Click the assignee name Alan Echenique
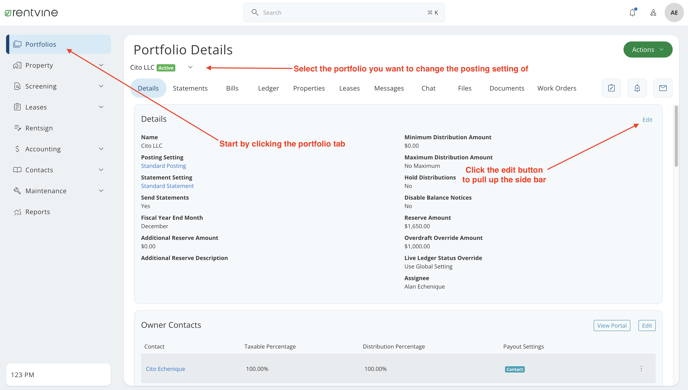Screen dimensions: 688x390 [x=424, y=287]
